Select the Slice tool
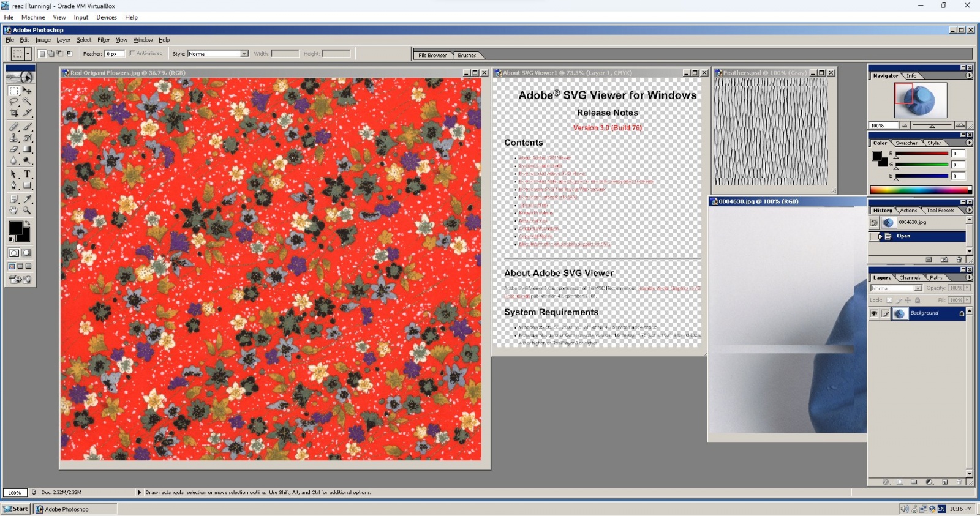980x516 pixels. (27, 113)
